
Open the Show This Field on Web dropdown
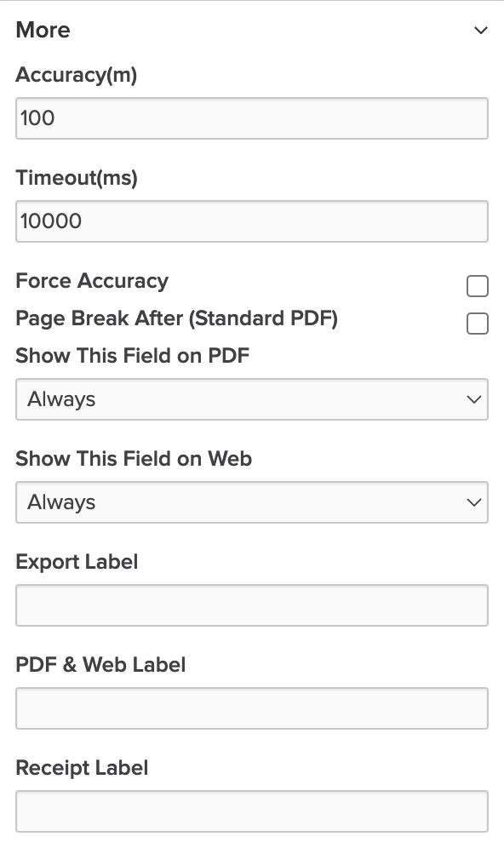252,502
